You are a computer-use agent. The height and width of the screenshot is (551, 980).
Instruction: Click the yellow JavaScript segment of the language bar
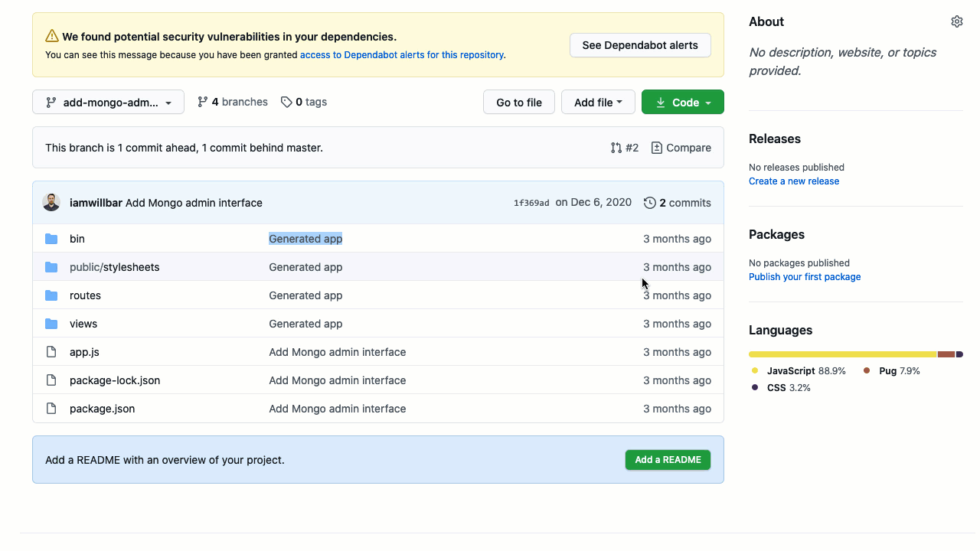coord(843,354)
